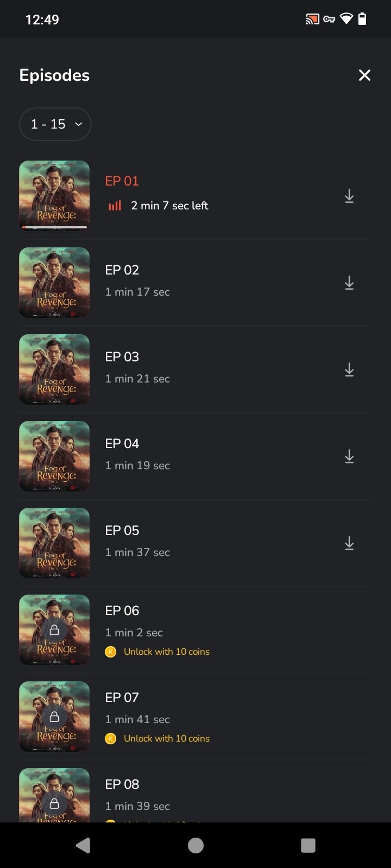The width and height of the screenshot is (391, 868).
Task: Download episode 05
Action: click(349, 543)
